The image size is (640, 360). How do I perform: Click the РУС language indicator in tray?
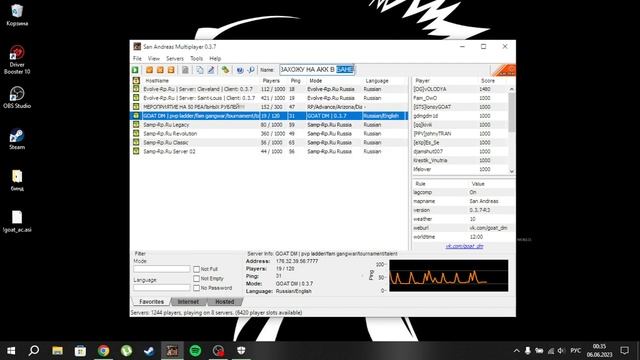click(576, 351)
